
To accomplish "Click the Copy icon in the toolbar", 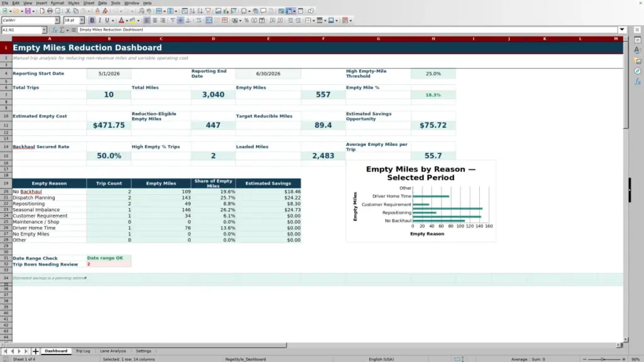I will [x=75, y=11].
